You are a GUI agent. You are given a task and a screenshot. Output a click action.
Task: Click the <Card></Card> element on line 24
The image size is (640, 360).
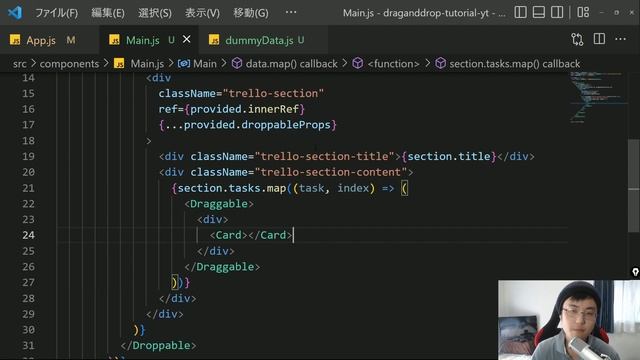click(x=251, y=235)
